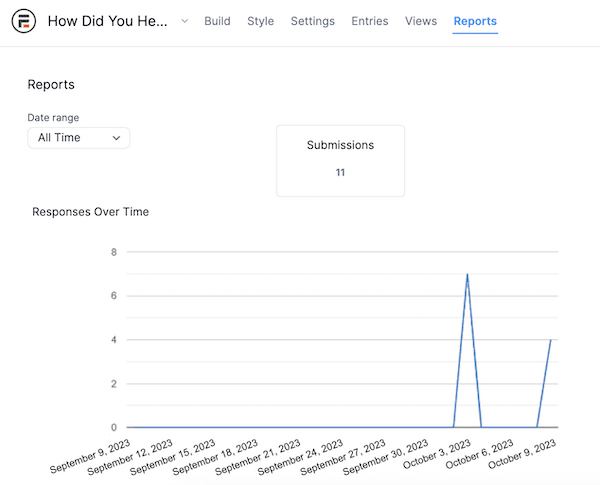Open the Build tab
The height and width of the screenshot is (485, 600).
click(217, 21)
